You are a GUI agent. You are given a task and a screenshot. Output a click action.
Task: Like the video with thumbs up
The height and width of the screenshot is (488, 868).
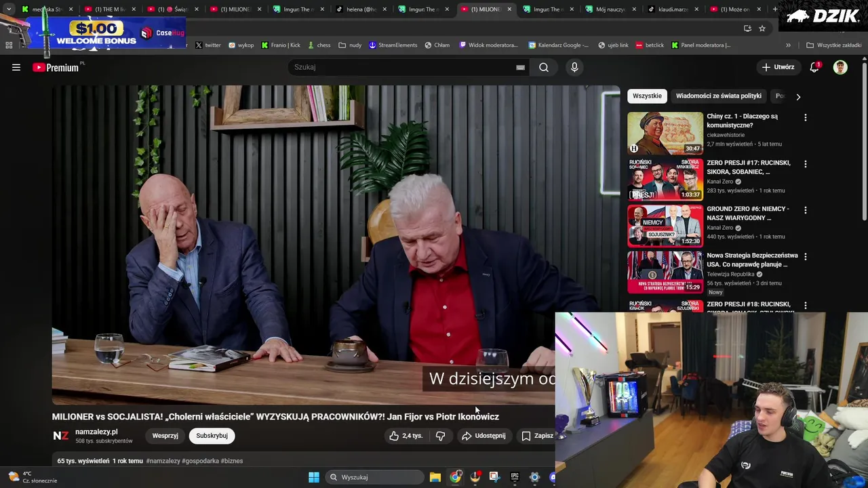406,436
